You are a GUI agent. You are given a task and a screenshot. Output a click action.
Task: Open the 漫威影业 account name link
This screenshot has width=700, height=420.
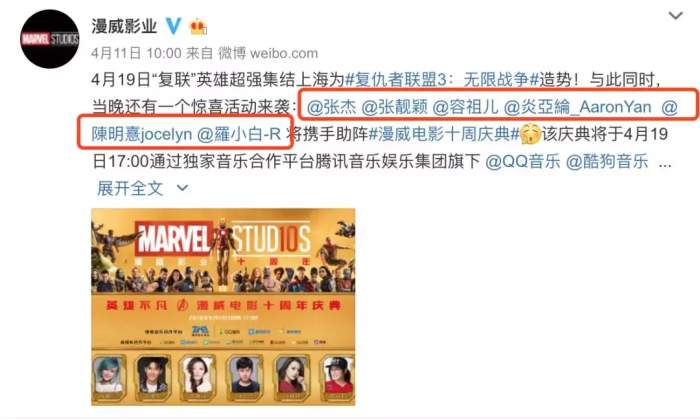[124, 26]
